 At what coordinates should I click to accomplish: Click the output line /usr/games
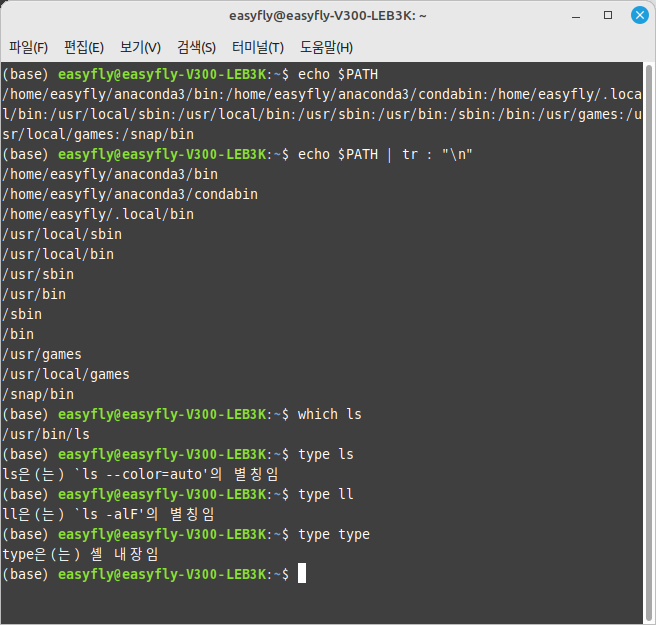tap(42, 355)
